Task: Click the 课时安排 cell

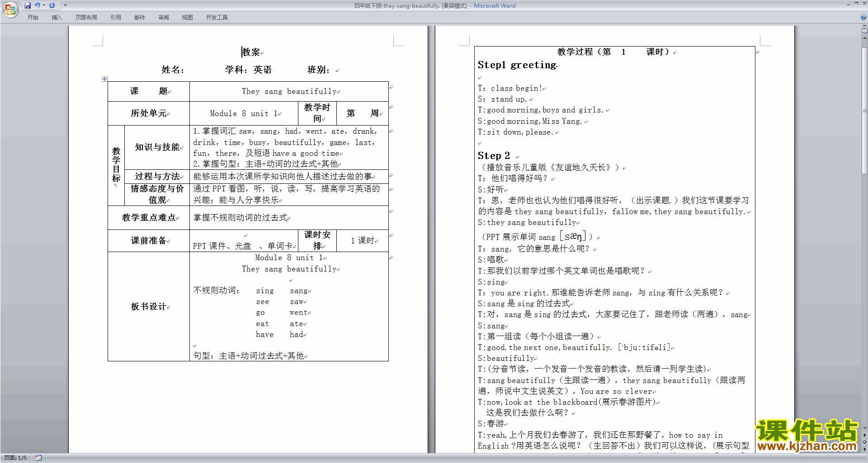Action: (x=317, y=241)
